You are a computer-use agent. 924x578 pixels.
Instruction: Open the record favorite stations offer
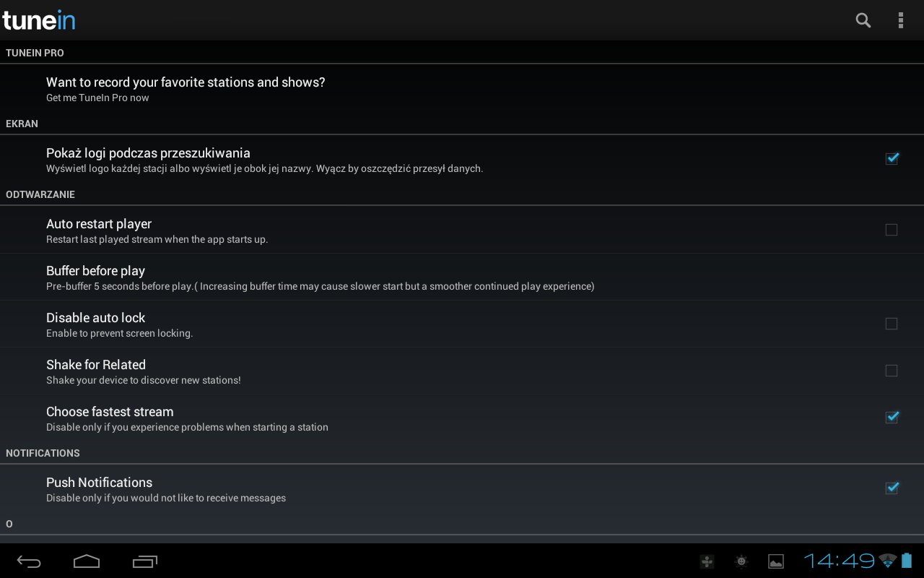coord(186,82)
